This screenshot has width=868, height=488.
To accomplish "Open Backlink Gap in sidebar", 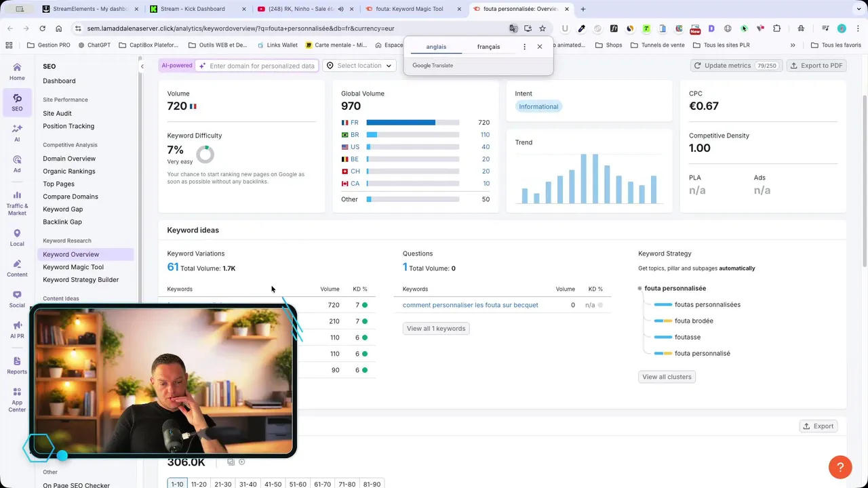I will point(62,222).
